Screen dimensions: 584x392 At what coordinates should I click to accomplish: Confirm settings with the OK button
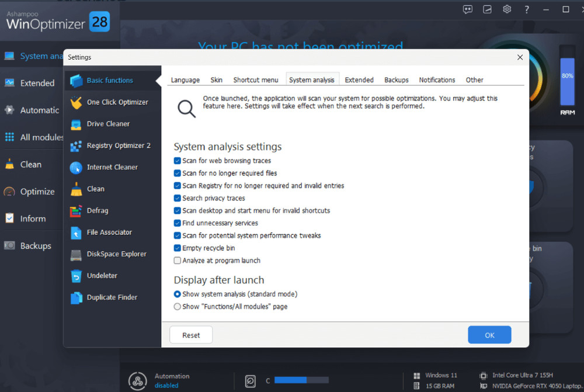[489, 335]
